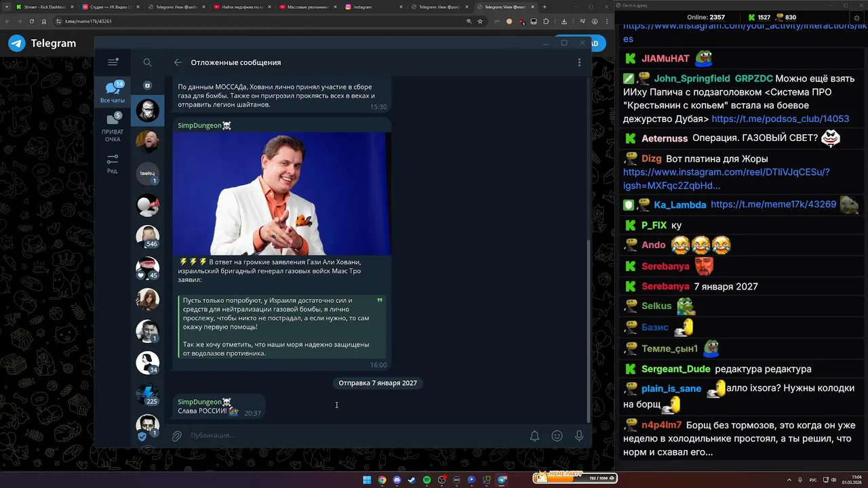Click username 'plain_is_sane' in stream chat
This screenshot has width=868, height=488.
671,388
